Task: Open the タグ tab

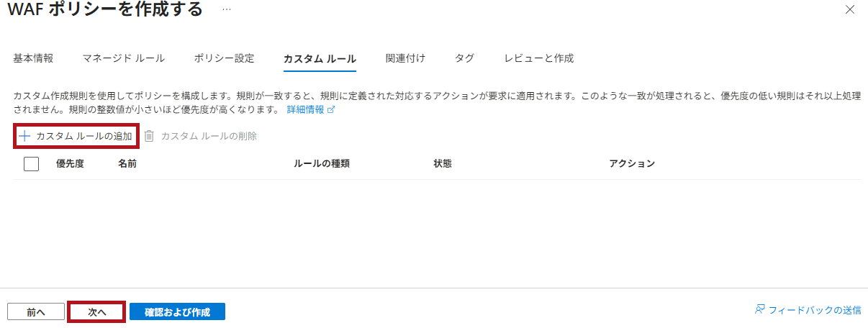Action: tap(464, 58)
